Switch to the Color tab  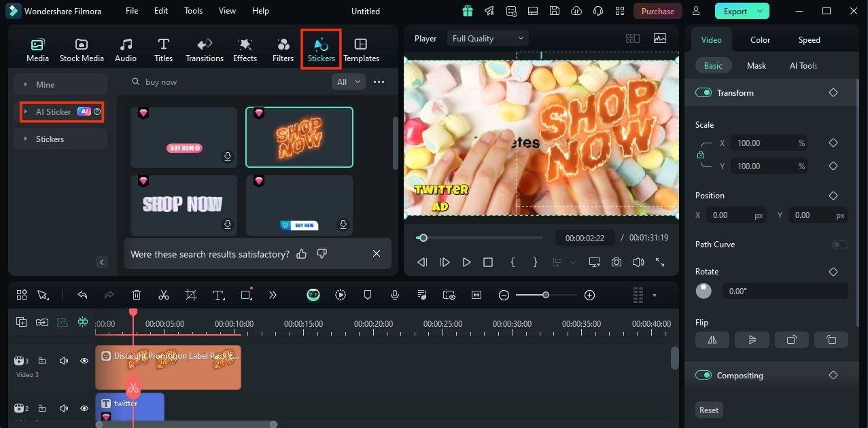760,39
